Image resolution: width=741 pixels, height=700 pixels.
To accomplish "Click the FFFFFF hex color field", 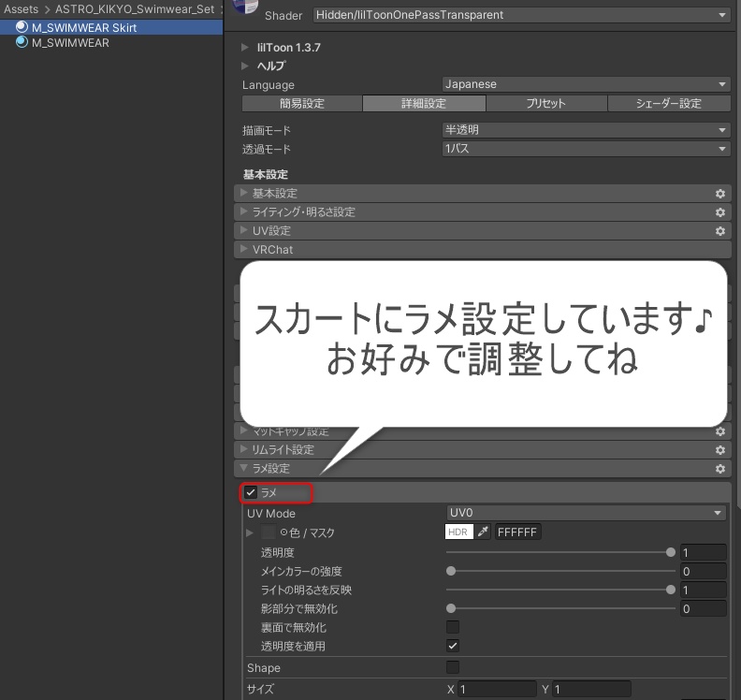I will tap(517, 532).
